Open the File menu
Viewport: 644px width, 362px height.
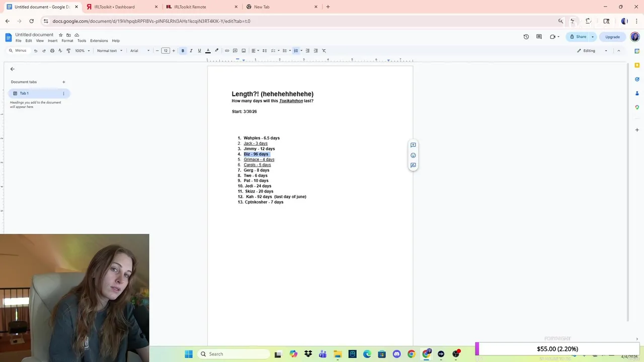[x=19, y=41]
